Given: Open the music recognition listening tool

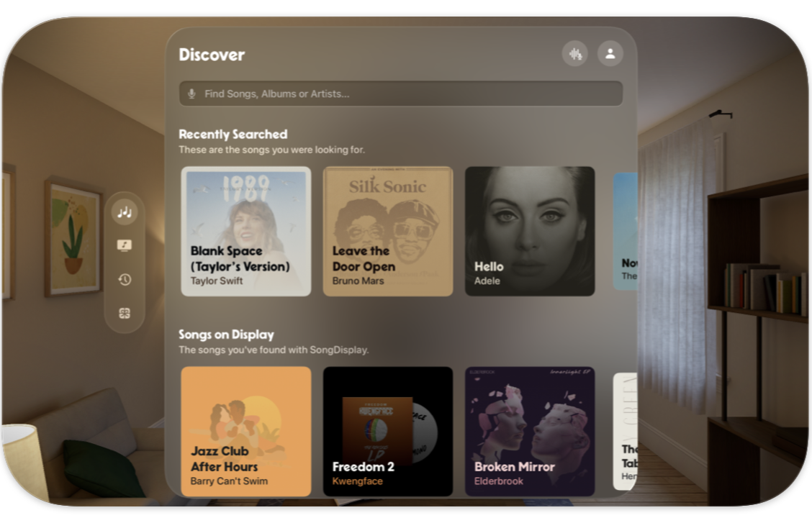Looking at the screenshot, I should 574,53.
